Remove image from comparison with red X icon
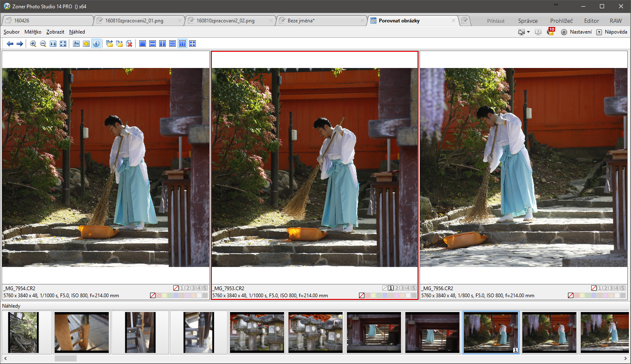Image resolution: width=631 pixels, height=364 pixels. click(129, 44)
